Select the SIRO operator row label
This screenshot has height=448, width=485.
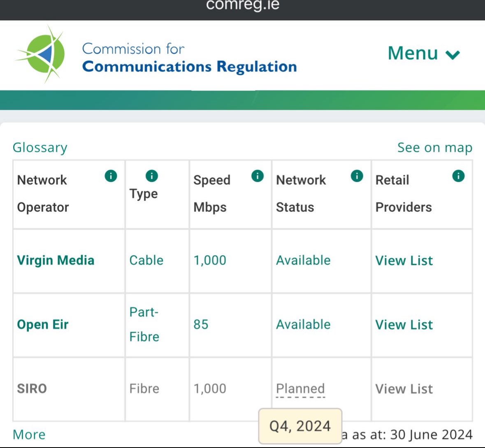[x=32, y=389]
